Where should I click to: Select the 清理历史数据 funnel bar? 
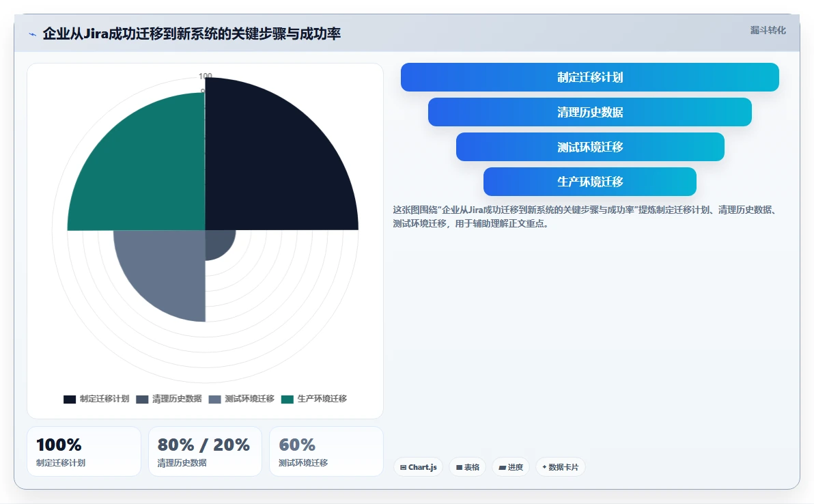click(x=590, y=112)
